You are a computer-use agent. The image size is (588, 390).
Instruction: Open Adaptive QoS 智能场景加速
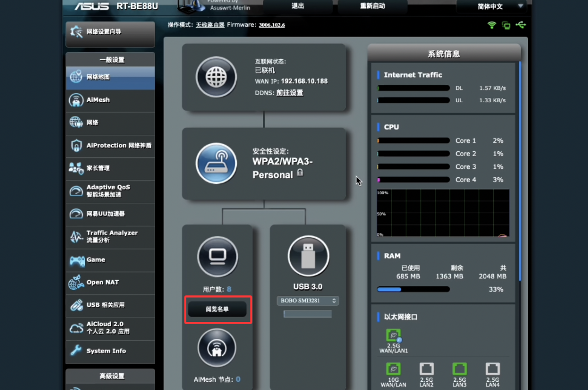110,191
